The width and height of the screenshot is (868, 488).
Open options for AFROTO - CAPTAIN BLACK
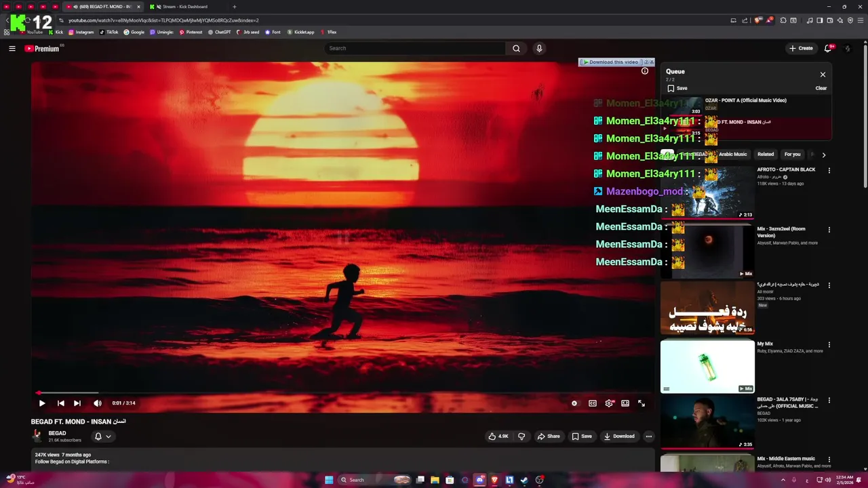(829, 170)
